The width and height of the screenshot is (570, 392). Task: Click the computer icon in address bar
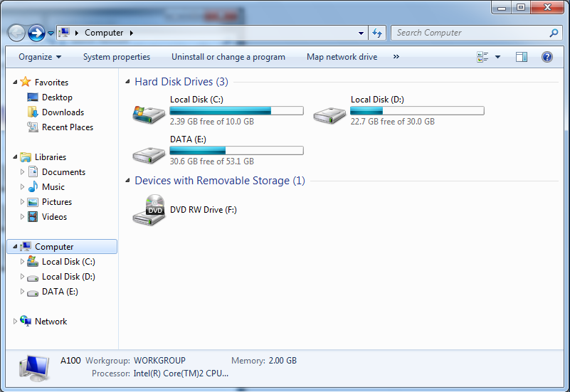64,33
